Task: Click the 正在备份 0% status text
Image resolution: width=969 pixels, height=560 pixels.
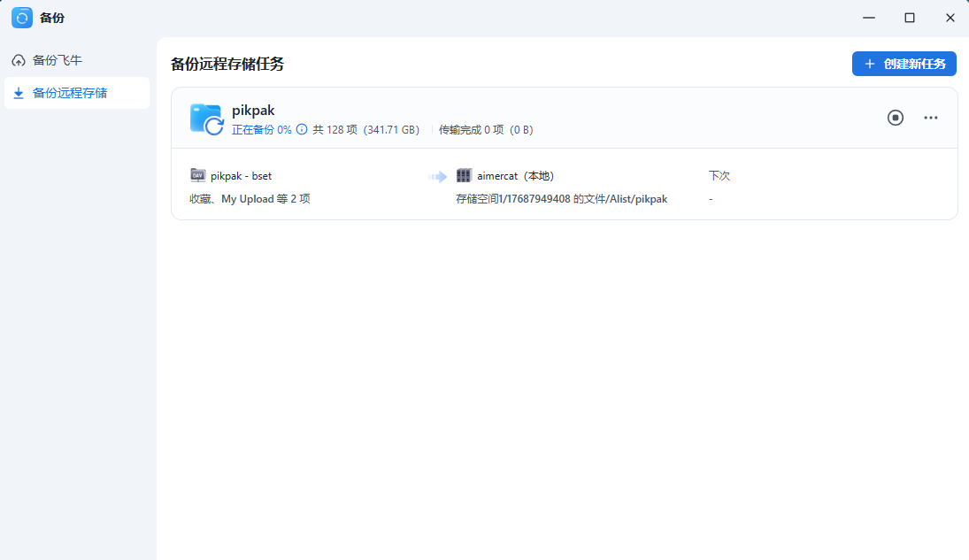Action: coord(261,130)
